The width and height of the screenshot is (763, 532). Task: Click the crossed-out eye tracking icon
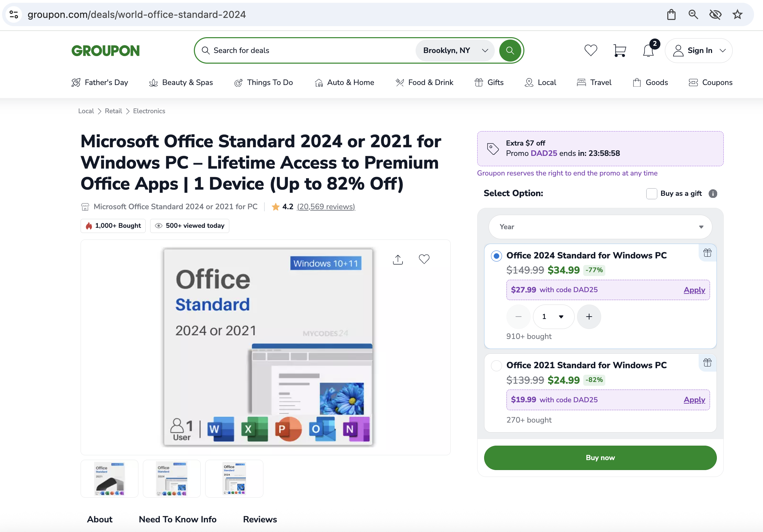coord(715,14)
